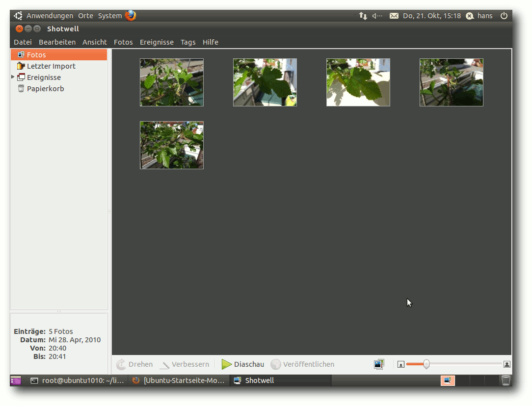Open the Tags menu
Image resolution: width=532 pixels, height=406 pixels.
(x=188, y=42)
